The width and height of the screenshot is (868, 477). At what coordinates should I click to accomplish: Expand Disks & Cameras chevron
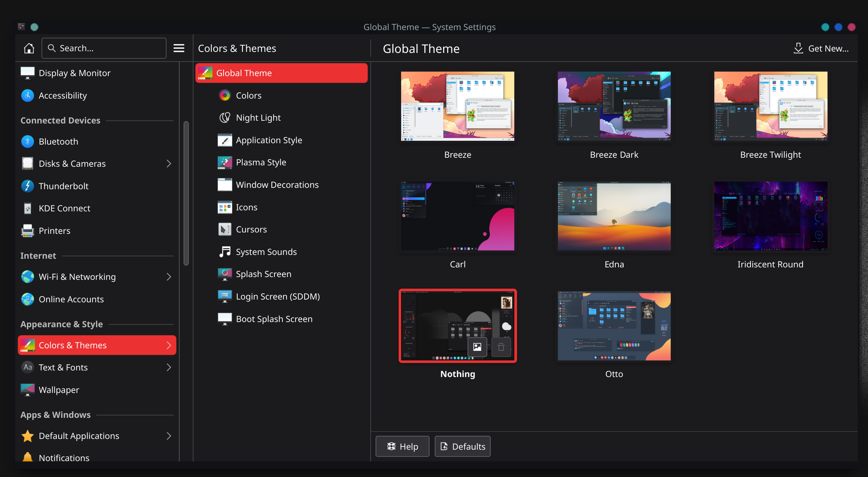[x=169, y=164]
